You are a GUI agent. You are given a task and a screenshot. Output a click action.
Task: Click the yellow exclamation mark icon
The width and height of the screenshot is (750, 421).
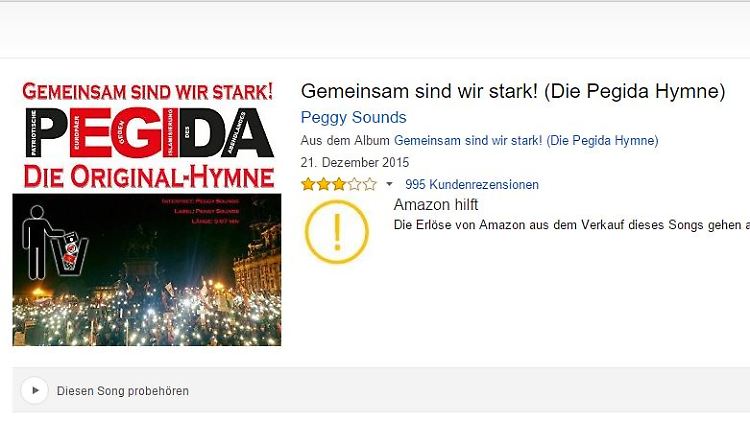click(337, 230)
